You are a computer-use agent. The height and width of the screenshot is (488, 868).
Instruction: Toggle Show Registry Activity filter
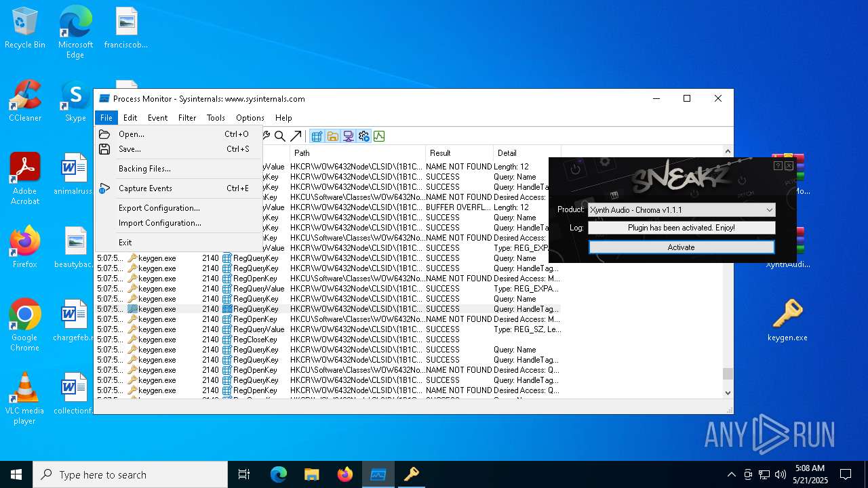[317, 136]
